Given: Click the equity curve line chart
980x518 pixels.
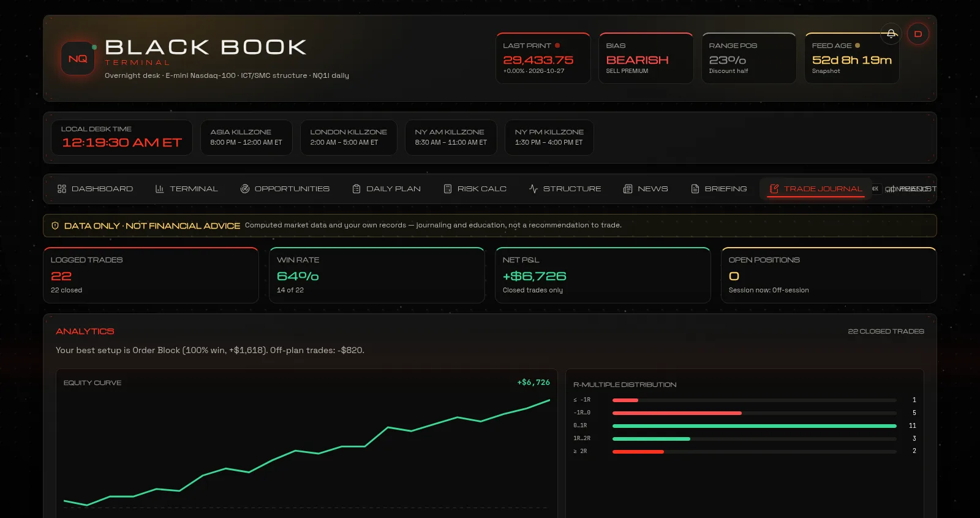Looking at the screenshot, I should (x=307, y=452).
